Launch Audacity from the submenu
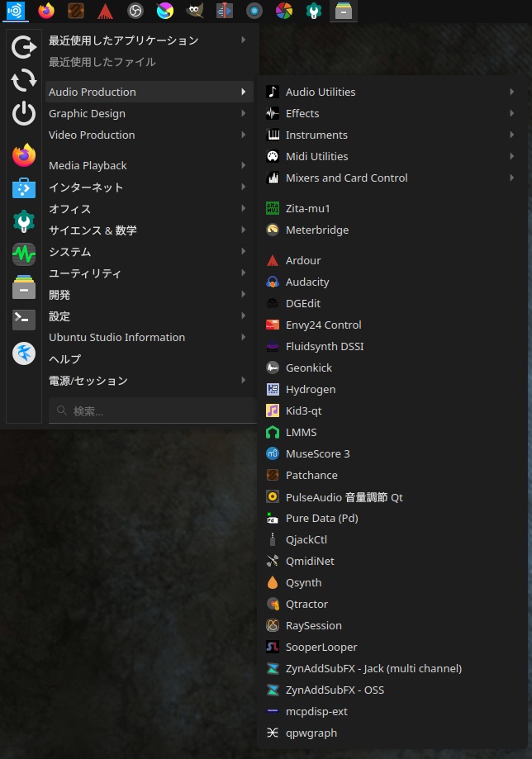 (392, 282)
